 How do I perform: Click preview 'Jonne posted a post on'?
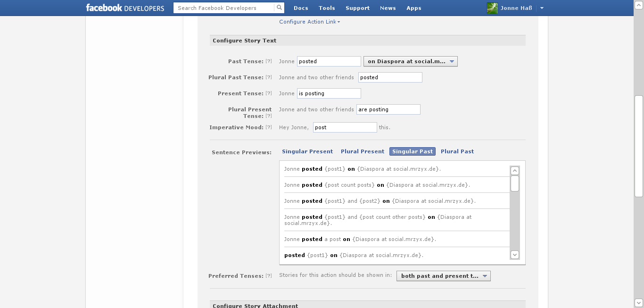click(360, 239)
